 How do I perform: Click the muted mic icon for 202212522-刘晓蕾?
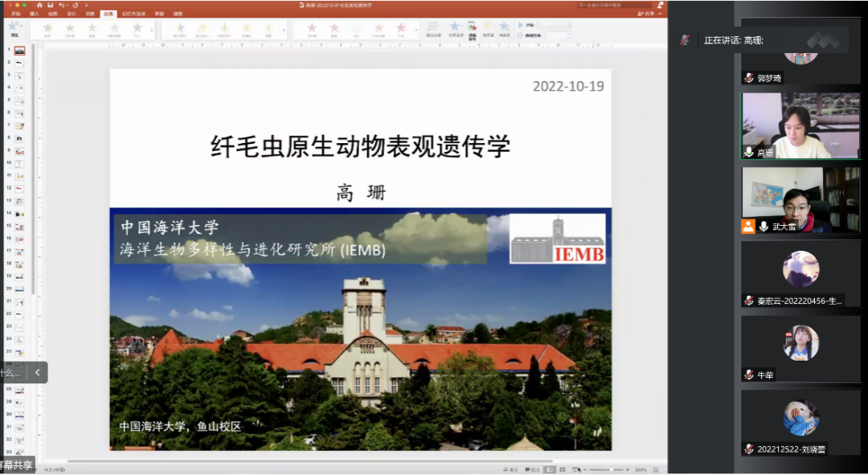click(x=749, y=449)
